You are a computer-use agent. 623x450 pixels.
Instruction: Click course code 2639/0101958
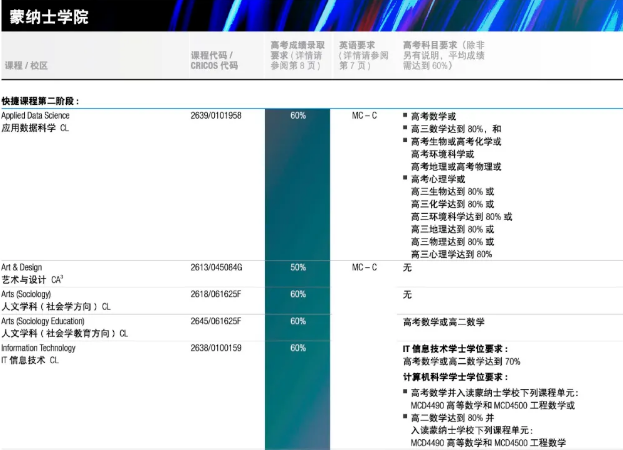[x=216, y=116]
